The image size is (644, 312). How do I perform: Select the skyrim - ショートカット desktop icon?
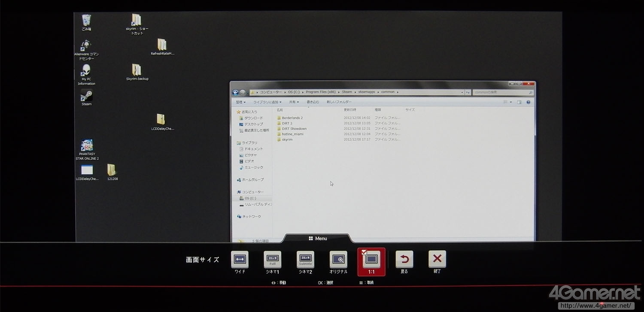pos(137,24)
